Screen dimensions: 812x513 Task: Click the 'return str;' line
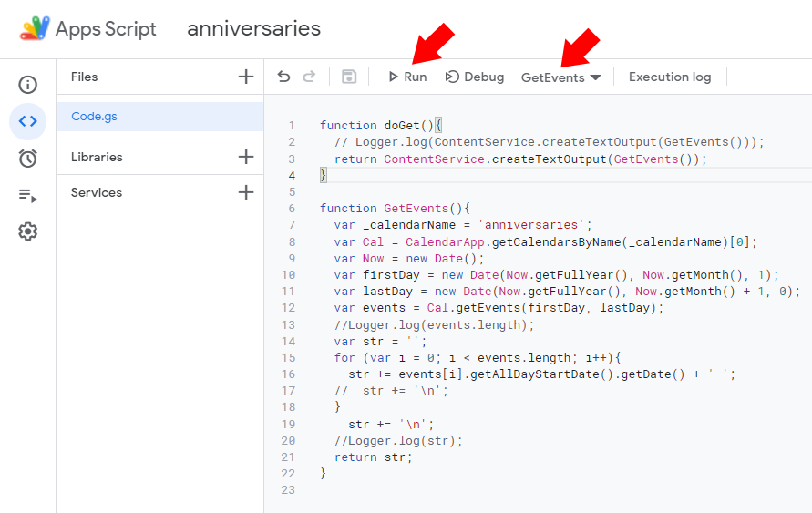point(374,457)
